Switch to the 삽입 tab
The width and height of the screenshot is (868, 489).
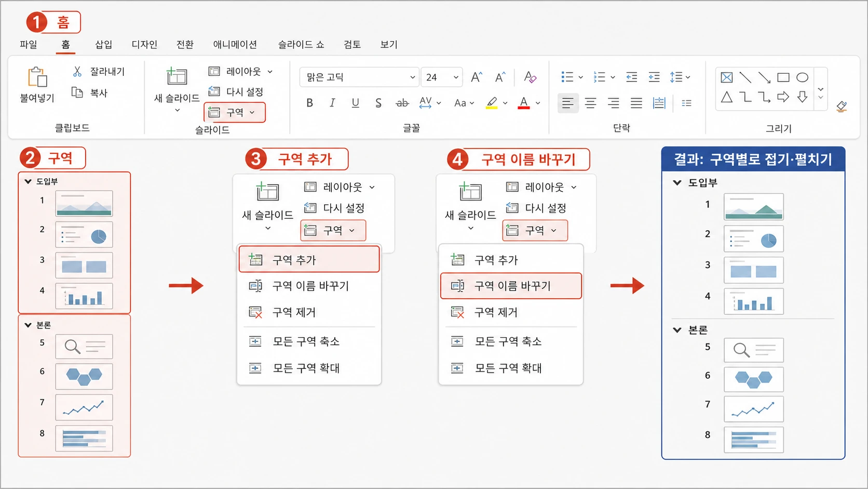103,45
